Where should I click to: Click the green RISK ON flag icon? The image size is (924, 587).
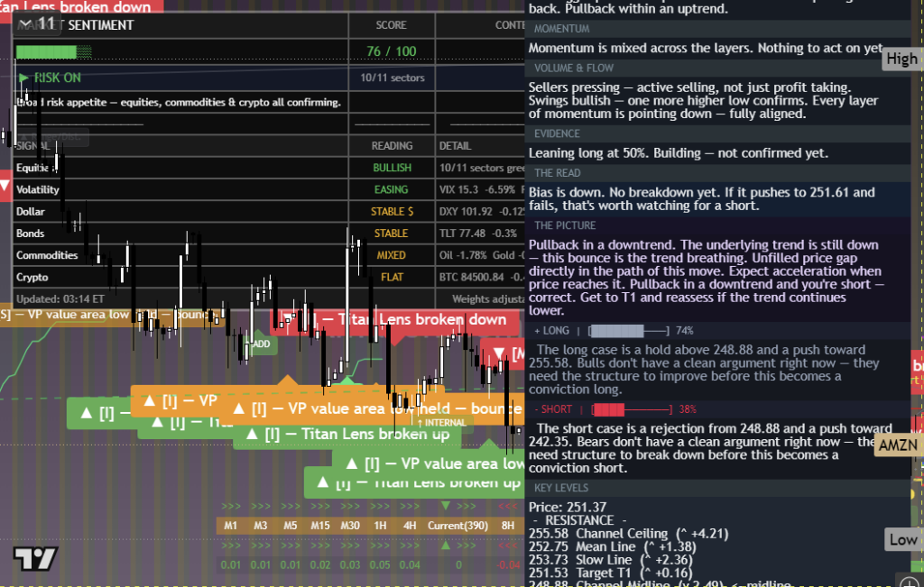pos(23,78)
